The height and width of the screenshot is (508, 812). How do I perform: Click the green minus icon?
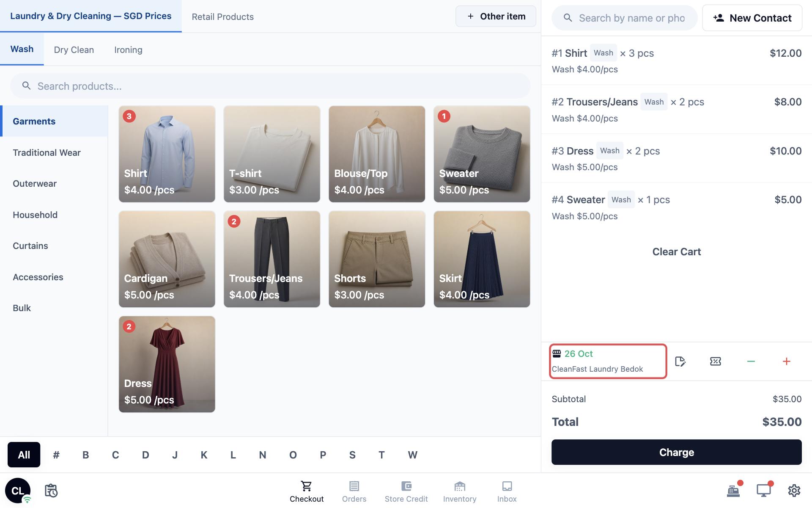[x=751, y=362]
